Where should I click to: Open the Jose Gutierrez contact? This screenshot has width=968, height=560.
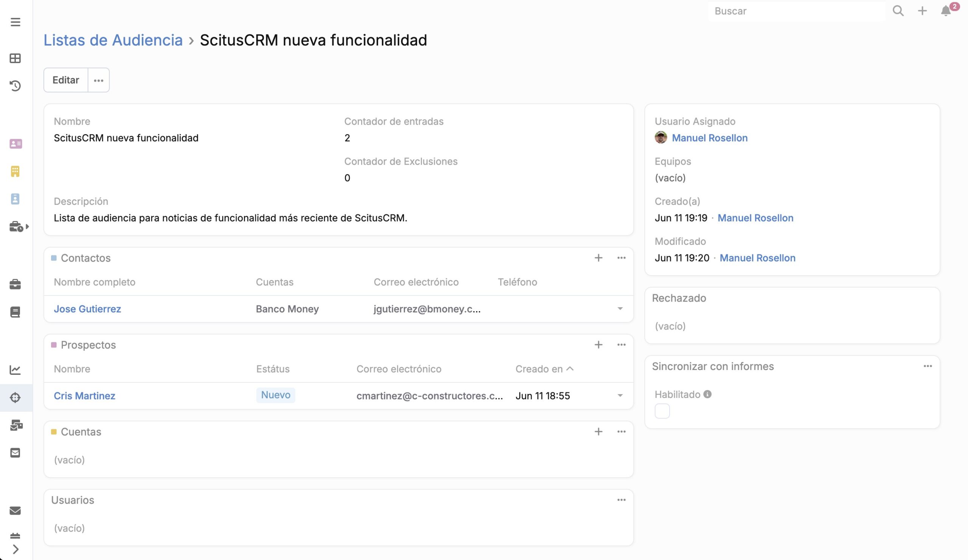click(87, 309)
